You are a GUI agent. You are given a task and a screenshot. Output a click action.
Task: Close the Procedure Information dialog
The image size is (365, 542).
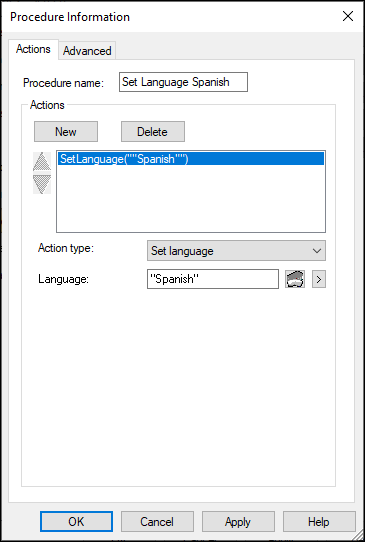[348, 16]
